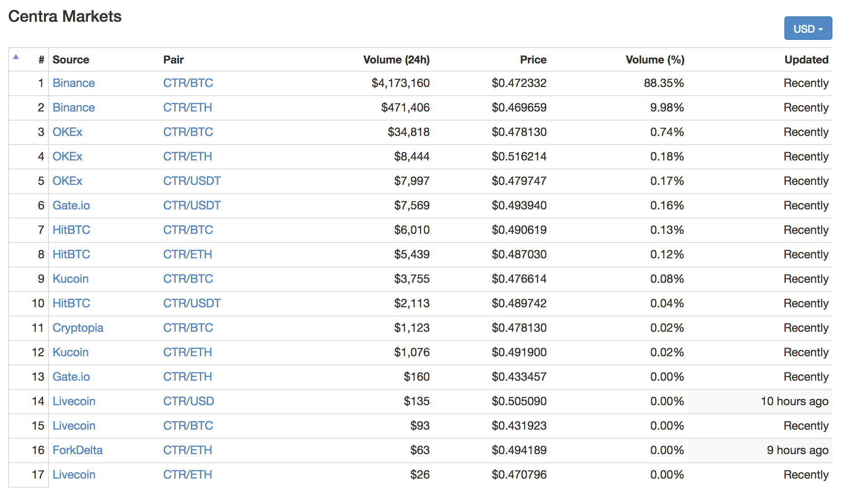Open CTR/ETH pair in row 12
The height and width of the screenshot is (504, 856).
tap(187, 352)
